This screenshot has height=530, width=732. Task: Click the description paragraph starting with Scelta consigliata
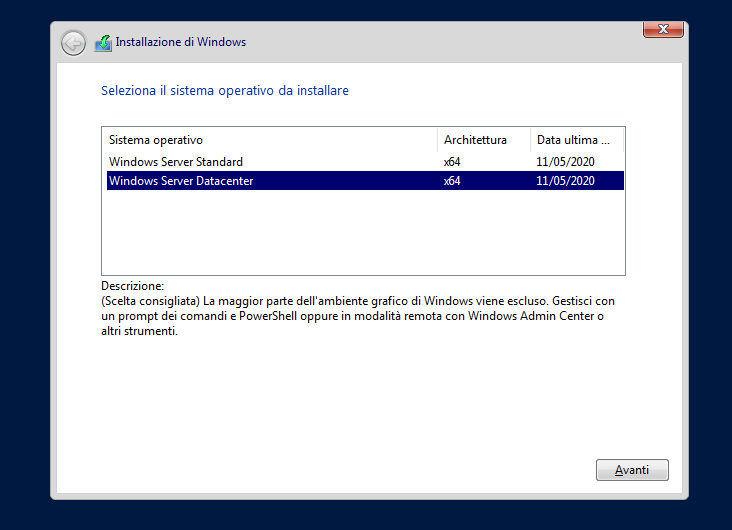358,316
